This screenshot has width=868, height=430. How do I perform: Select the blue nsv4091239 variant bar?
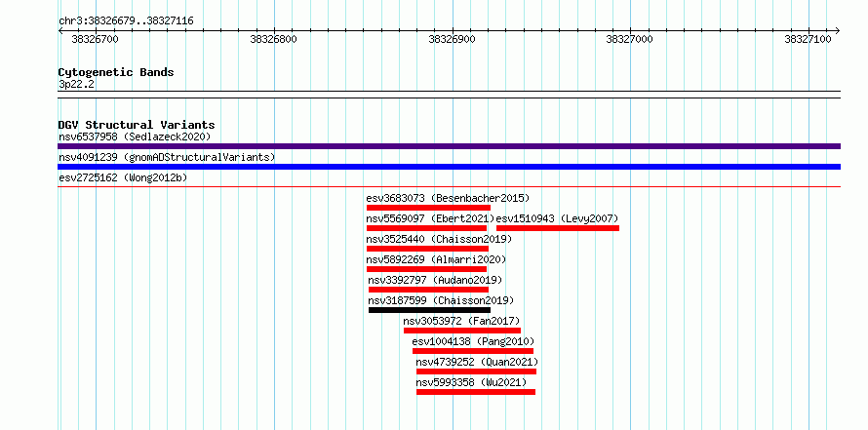[449, 167]
